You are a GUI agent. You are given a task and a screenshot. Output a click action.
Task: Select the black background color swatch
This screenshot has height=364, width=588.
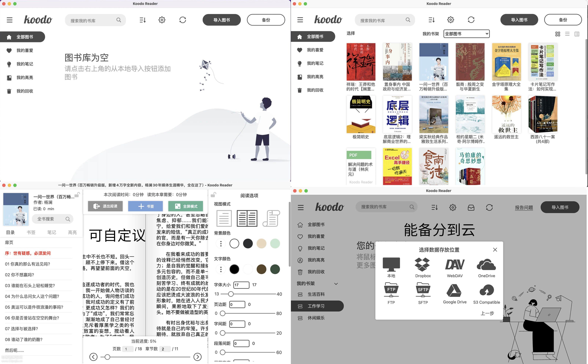click(x=248, y=244)
